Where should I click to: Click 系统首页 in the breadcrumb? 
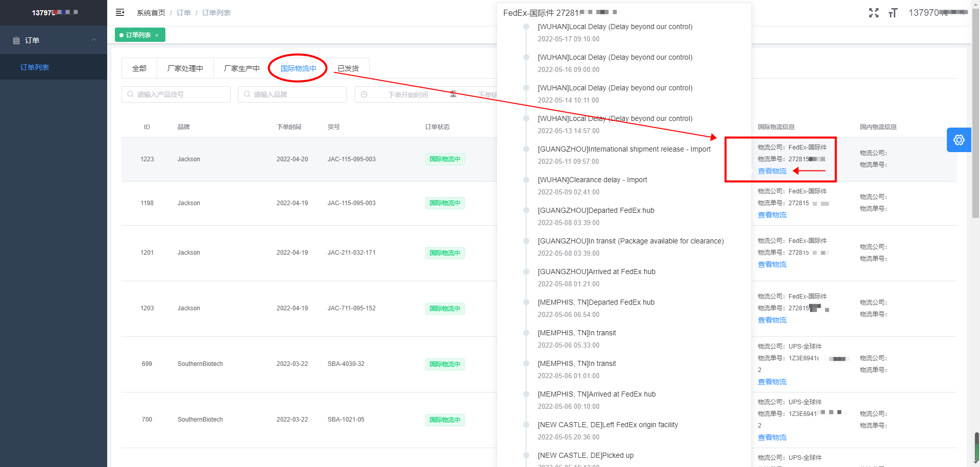pos(151,13)
